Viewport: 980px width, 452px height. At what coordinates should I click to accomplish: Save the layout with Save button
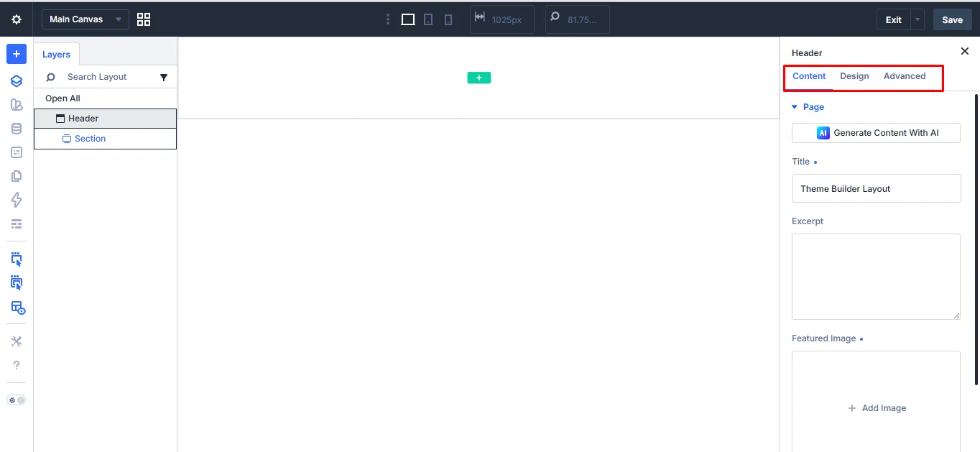click(x=952, y=19)
